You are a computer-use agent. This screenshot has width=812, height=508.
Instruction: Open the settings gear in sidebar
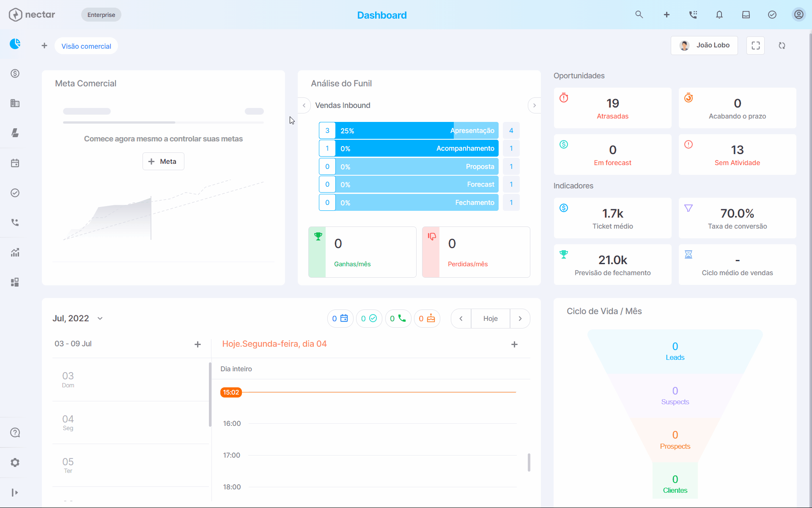[15, 462]
